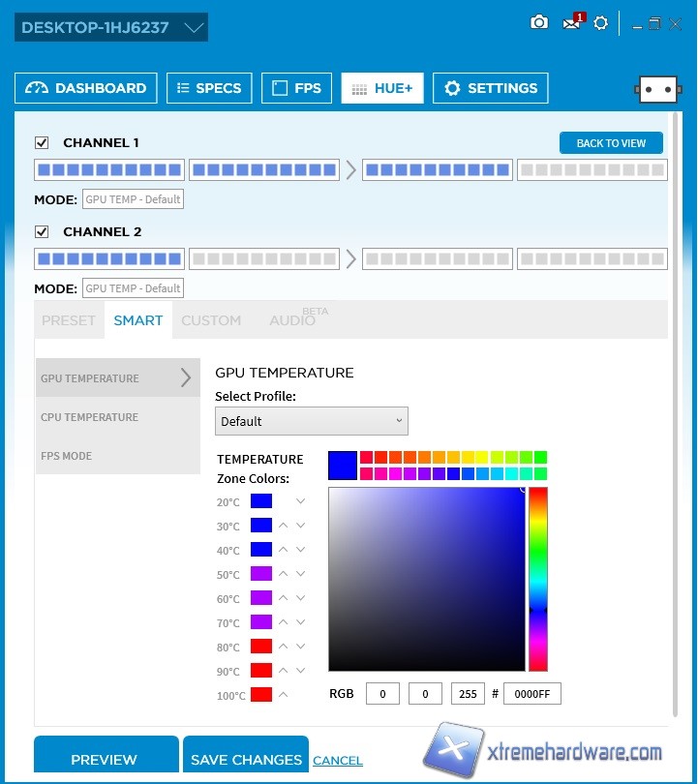
Task: Uncheck the Channel 1 checkbox
Action: coord(42,143)
